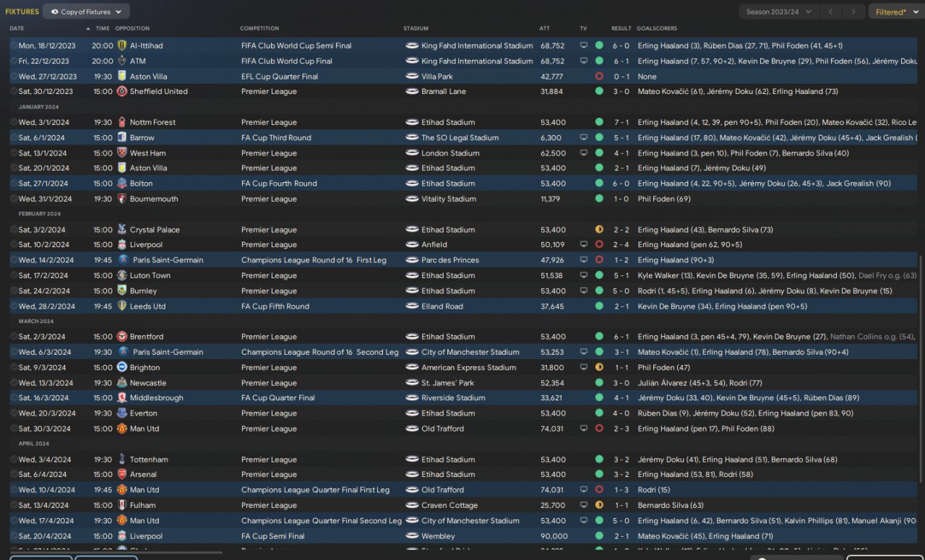Viewport: 925px width, 560px height.
Task: Open Champions League Round of 16 First Leg
Action: coord(314,260)
